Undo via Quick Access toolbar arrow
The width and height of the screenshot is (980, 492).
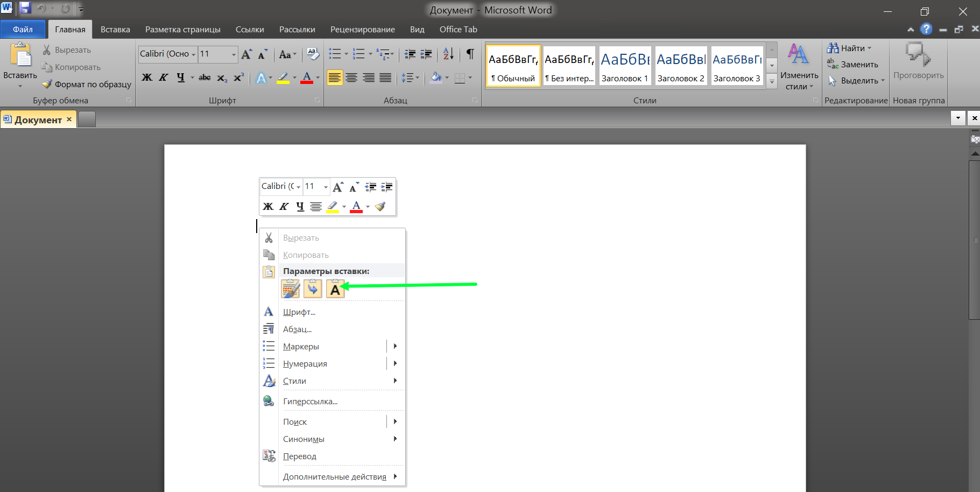[x=41, y=9]
